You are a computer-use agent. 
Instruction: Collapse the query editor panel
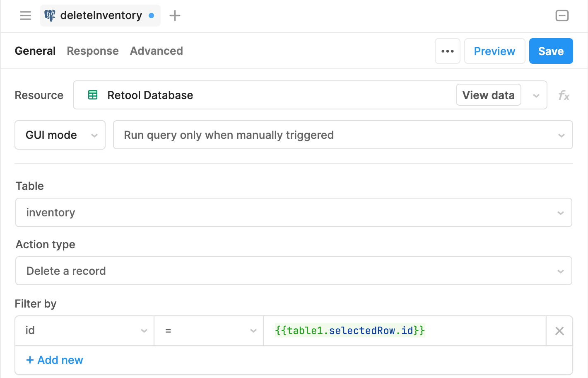tap(562, 16)
